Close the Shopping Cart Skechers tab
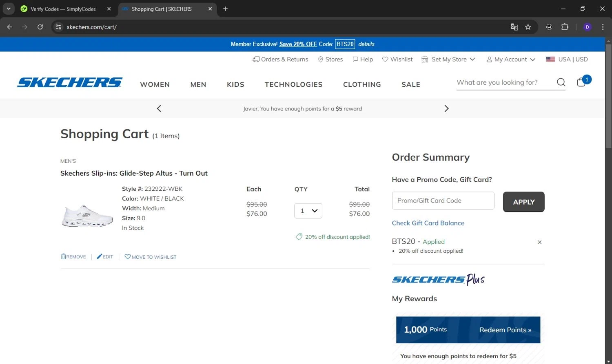612x364 pixels. point(210,9)
